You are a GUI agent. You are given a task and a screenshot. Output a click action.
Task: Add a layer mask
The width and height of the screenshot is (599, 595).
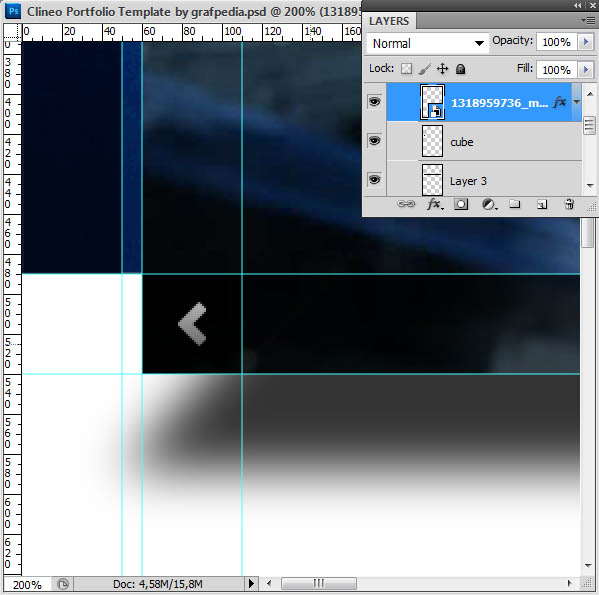coord(461,204)
